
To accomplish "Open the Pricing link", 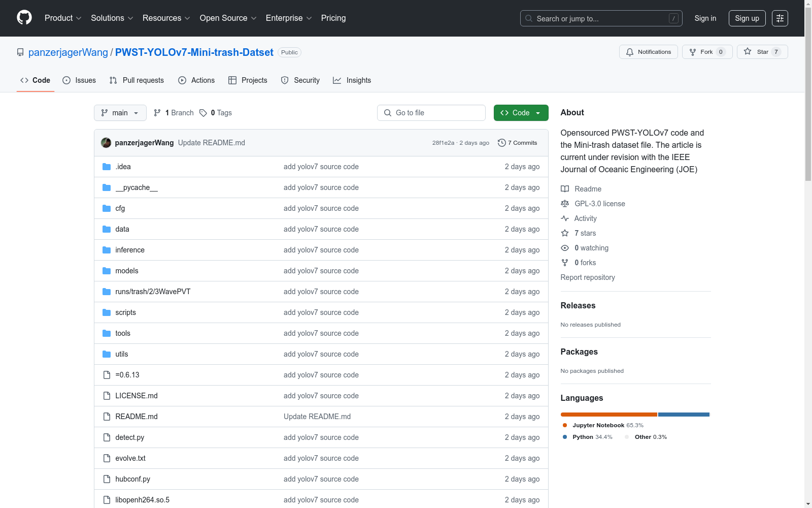I will pos(333,18).
